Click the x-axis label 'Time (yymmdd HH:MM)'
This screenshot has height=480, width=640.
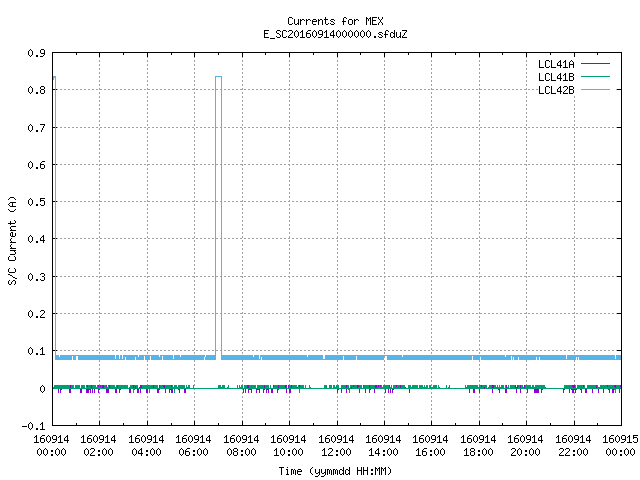(x=335, y=471)
